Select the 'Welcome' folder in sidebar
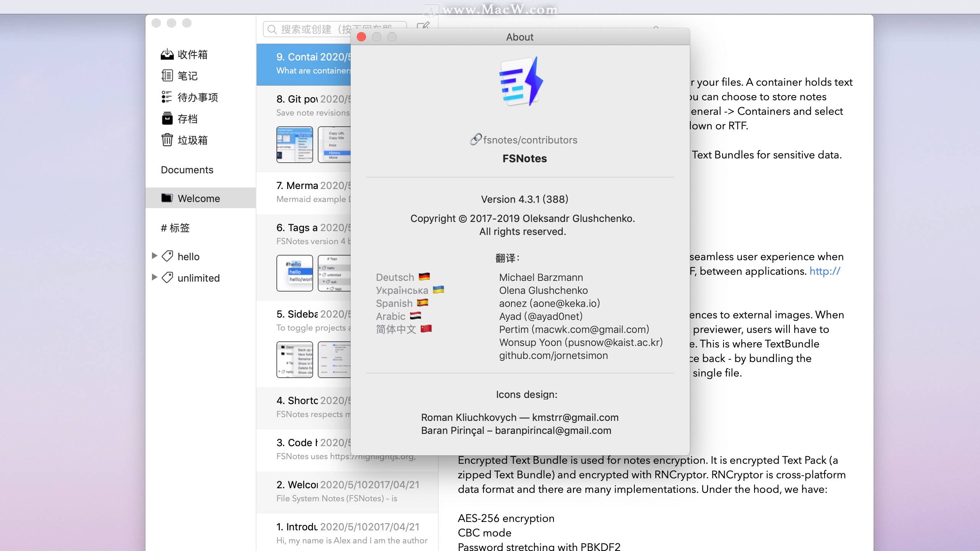Image resolution: width=980 pixels, height=551 pixels. point(198,198)
